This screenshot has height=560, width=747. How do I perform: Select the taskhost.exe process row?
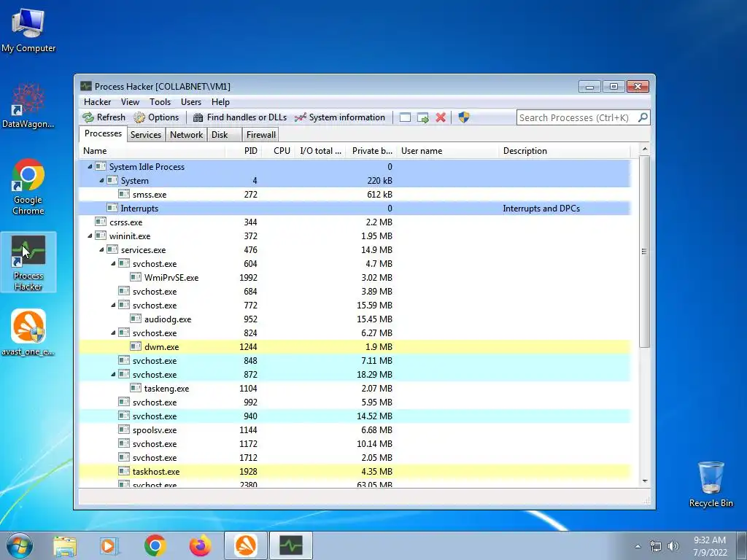355,472
